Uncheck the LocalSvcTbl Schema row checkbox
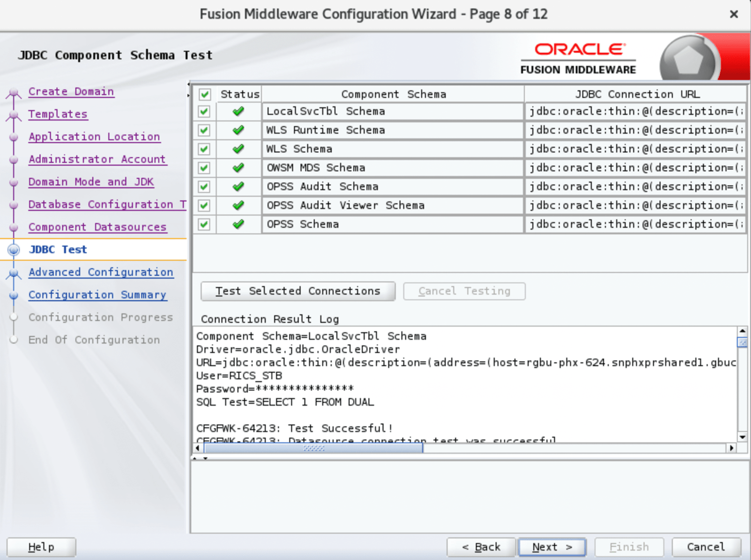This screenshot has height=560, width=751. [x=204, y=112]
